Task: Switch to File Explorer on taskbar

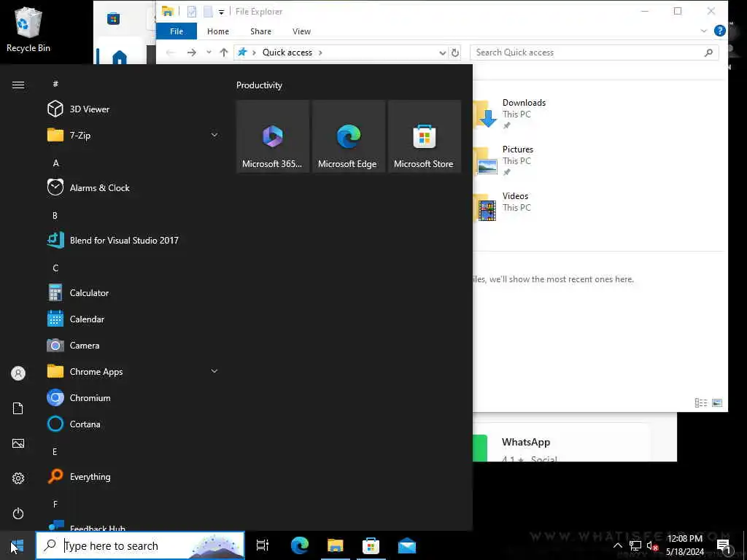Action: click(x=336, y=545)
